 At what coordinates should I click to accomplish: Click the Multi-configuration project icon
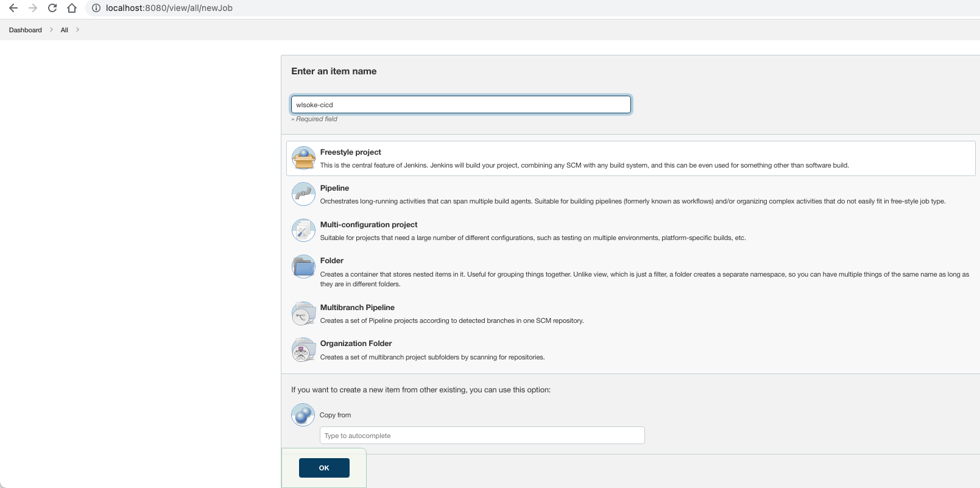pos(303,230)
